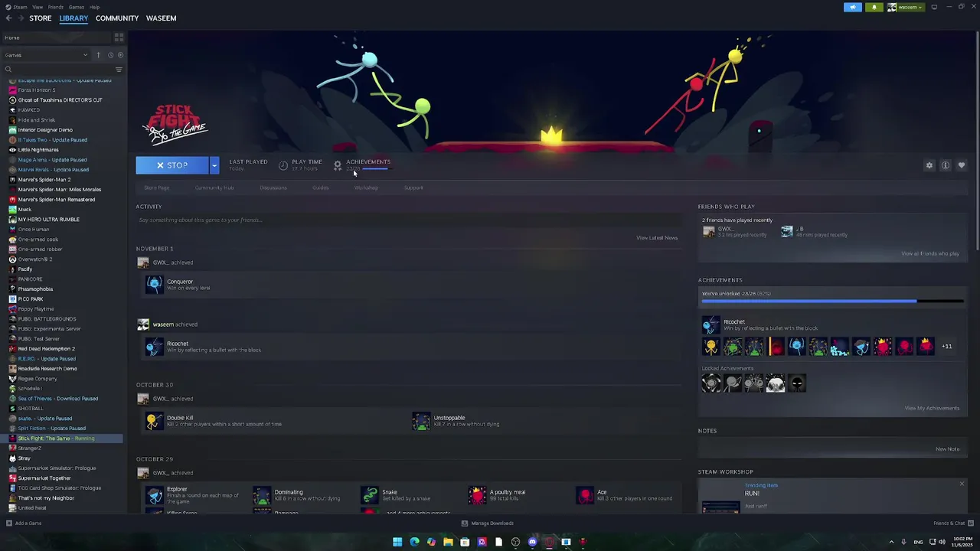
Task: Click View Latest News
Action: (x=657, y=237)
